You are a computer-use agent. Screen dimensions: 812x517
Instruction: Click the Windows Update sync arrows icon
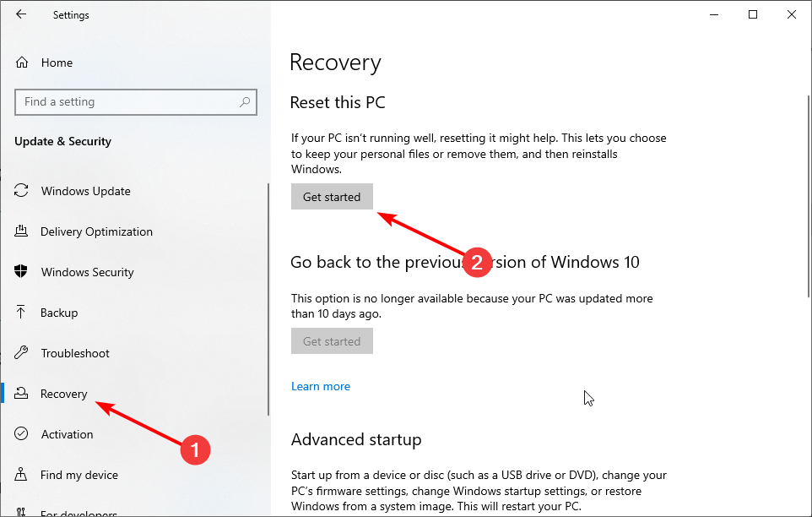pyautogui.click(x=21, y=191)
